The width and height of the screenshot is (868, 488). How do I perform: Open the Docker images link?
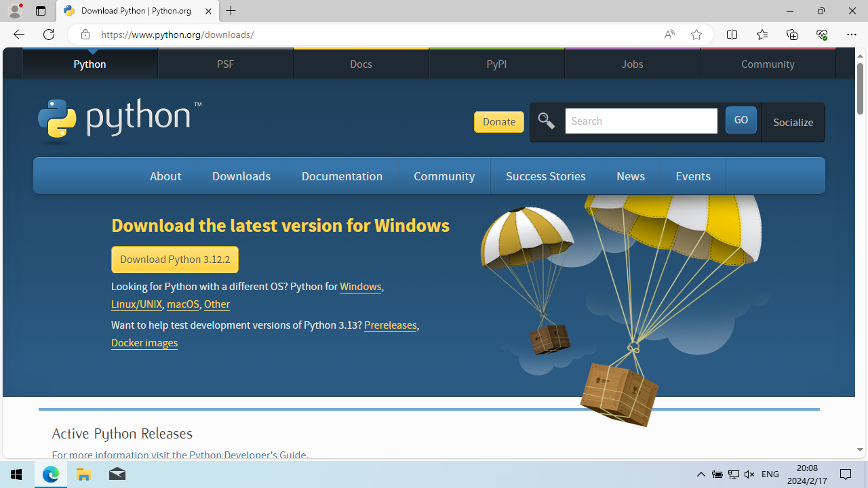pyautogui.click(x=144, y=343)
